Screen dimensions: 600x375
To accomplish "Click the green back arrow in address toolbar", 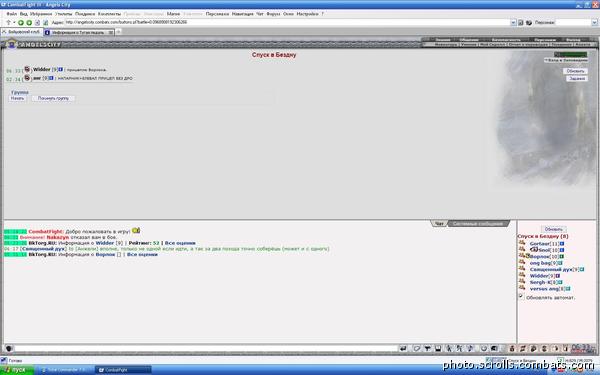I will coord(21,23).
